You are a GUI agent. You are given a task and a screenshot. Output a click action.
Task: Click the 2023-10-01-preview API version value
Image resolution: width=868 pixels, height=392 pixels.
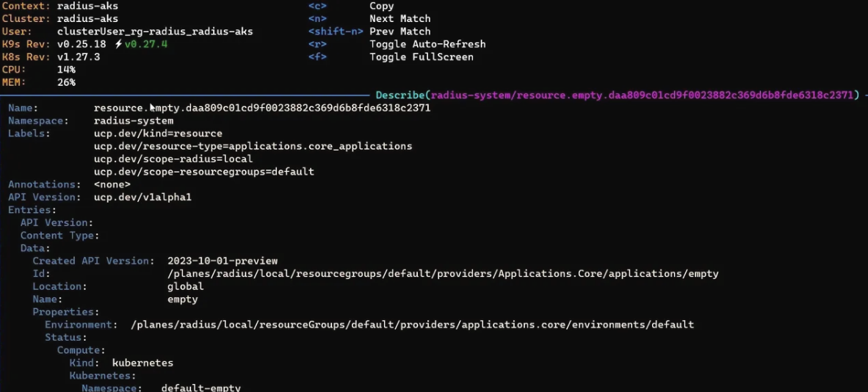click(223, 261)
